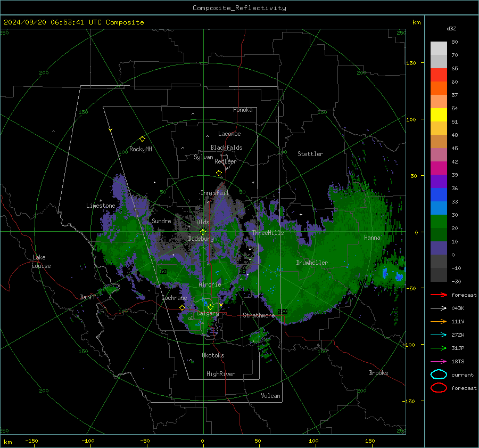
Task: Click the RockyMH label
Action: pos(141,149)
